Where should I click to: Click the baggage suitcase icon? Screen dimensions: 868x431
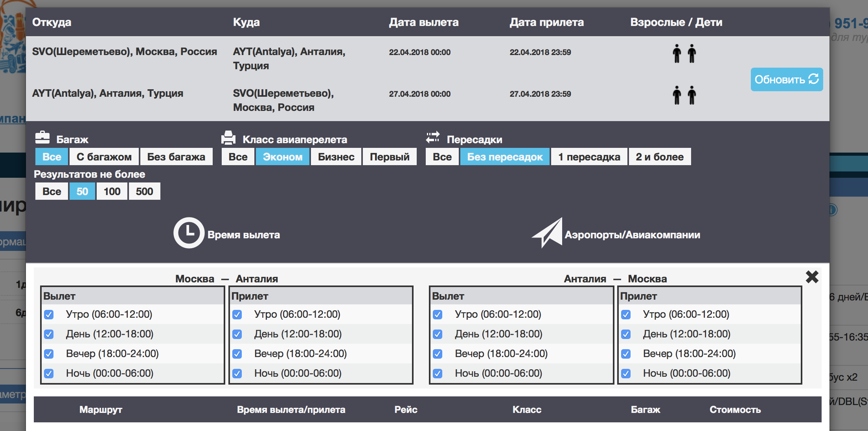click(42, 138)
